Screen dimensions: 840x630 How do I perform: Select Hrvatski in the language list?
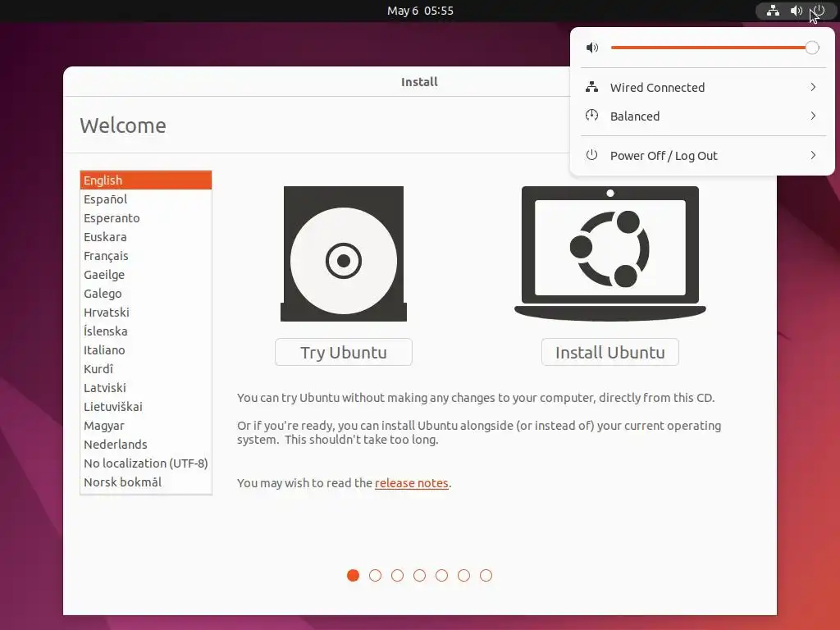coord(146,313)
